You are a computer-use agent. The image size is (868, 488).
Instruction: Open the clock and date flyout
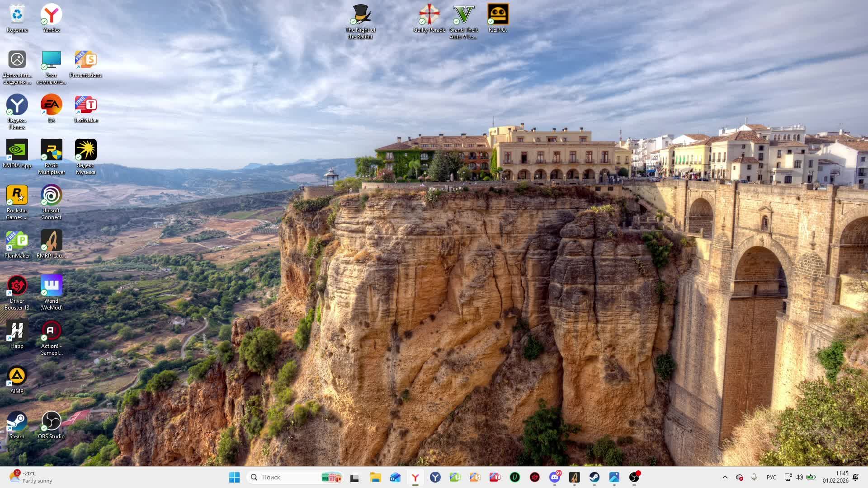[835, 477]
